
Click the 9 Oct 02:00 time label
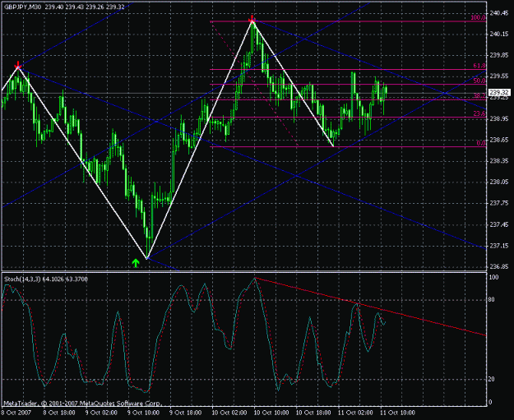point(101,413)
